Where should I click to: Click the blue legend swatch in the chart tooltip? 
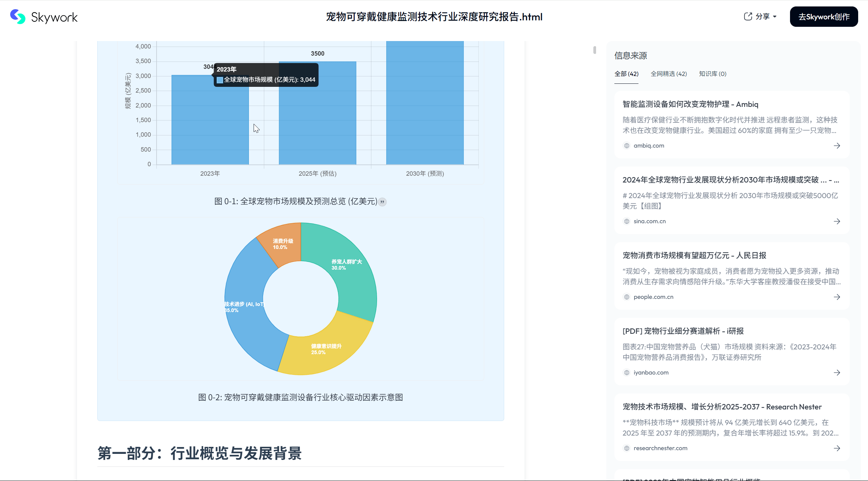tap(220, 80)
